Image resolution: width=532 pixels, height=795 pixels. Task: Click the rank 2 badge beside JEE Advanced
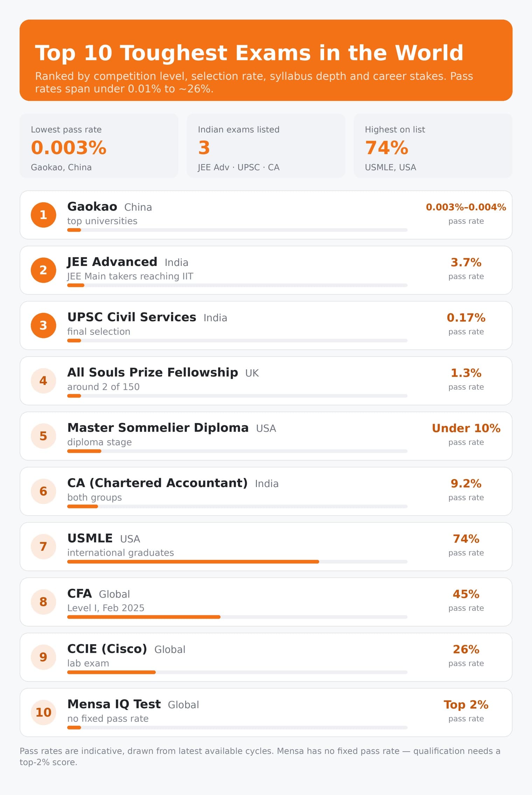click(x=43, y=270)
